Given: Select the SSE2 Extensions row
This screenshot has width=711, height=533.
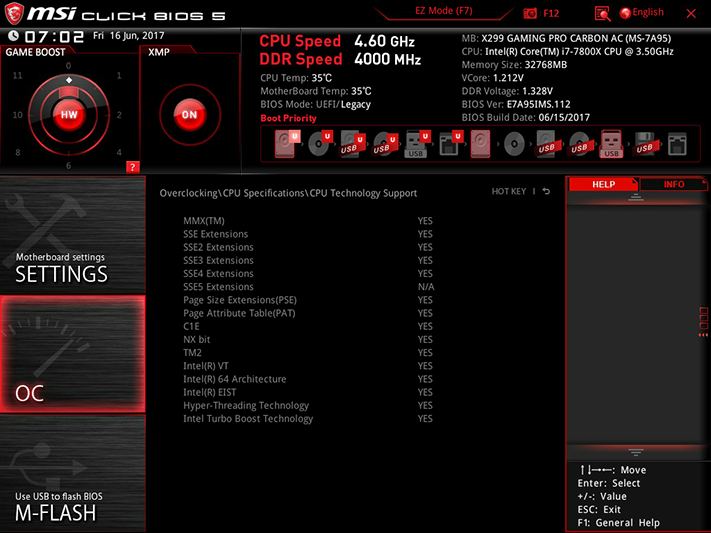Looking at the screenshot, I should pyautogui.click(x=308, y=247).
